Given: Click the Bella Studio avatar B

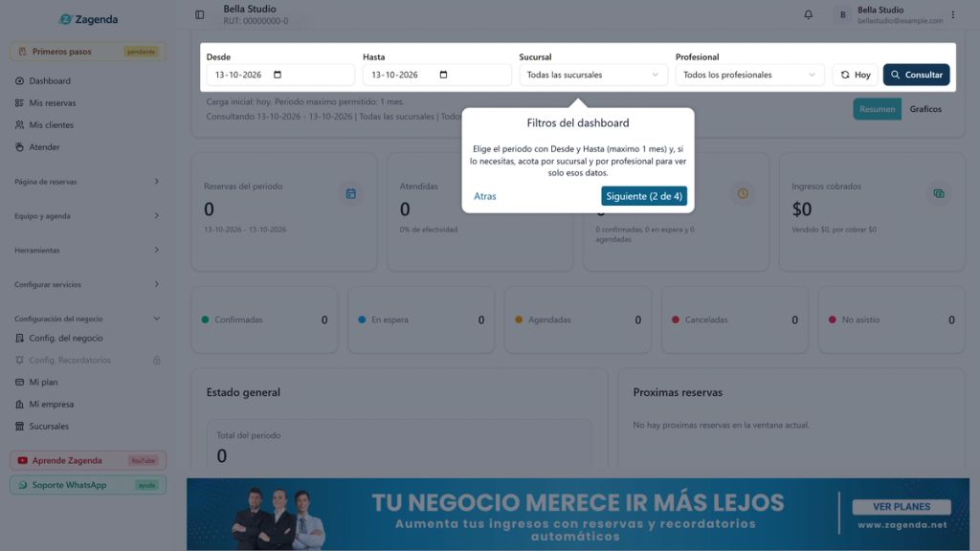Looking at the screenshot, I should [x=842, y=14].
